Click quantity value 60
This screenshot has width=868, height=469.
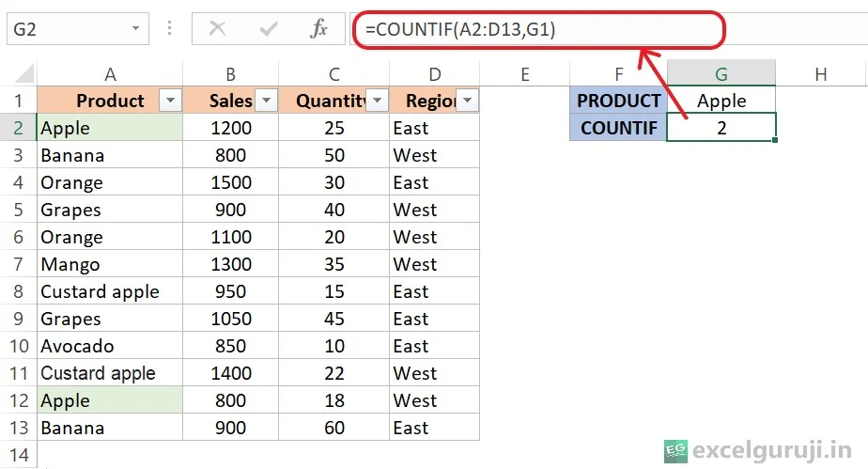click(x=334, y=428)
